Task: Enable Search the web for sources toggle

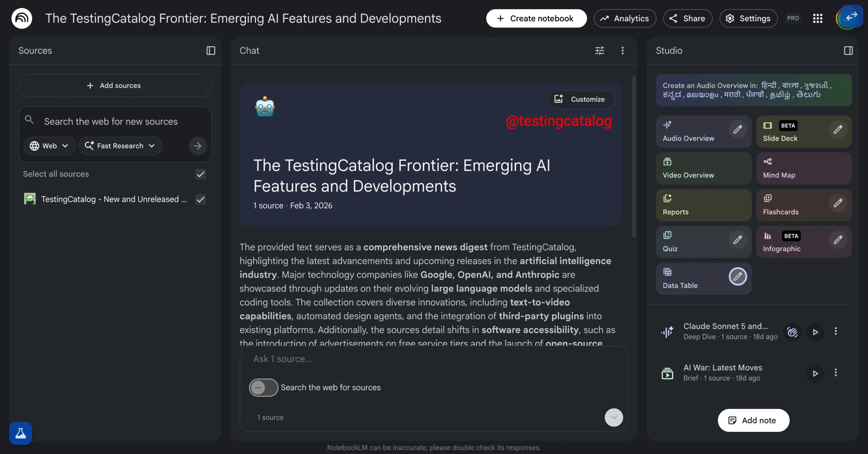Action: pos(263,387)
